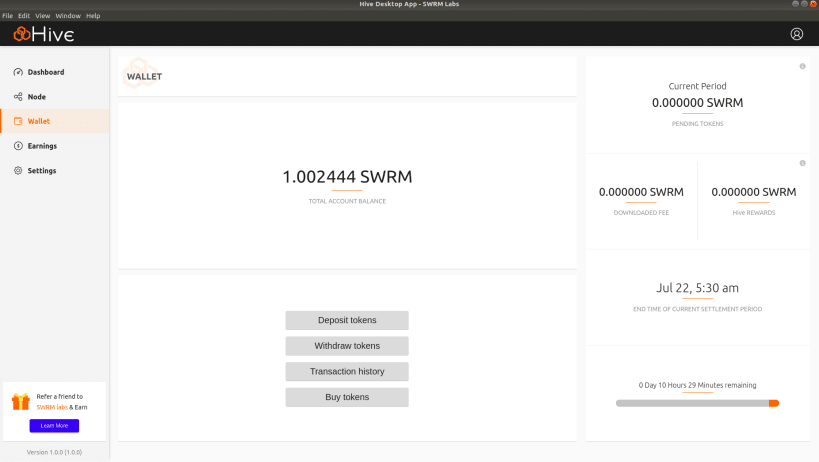Select the Wallet sidebar item
The width and height of the screenshot is (819, 462).
click(54, 121)
